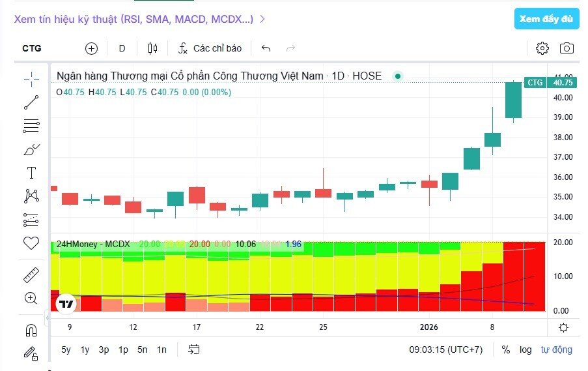Take a chart snapshot with camera icon
Viewport: 588px width, 371px height.
coord(567,48)
